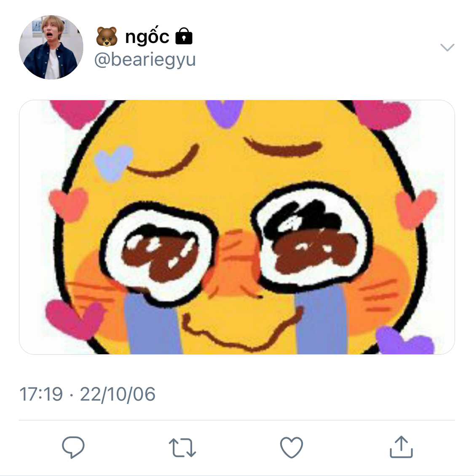Screen dimensions: 474x476
Task: Visit the @beariegyu handle link
Action: [x=145, y=60]
